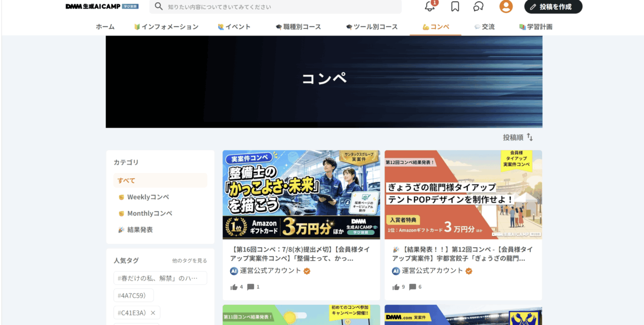This screenshot has width=644, height=325.
Task: Open the 第11回コンペ結果発表 thumbnail
Action: [x=301, y=315]
